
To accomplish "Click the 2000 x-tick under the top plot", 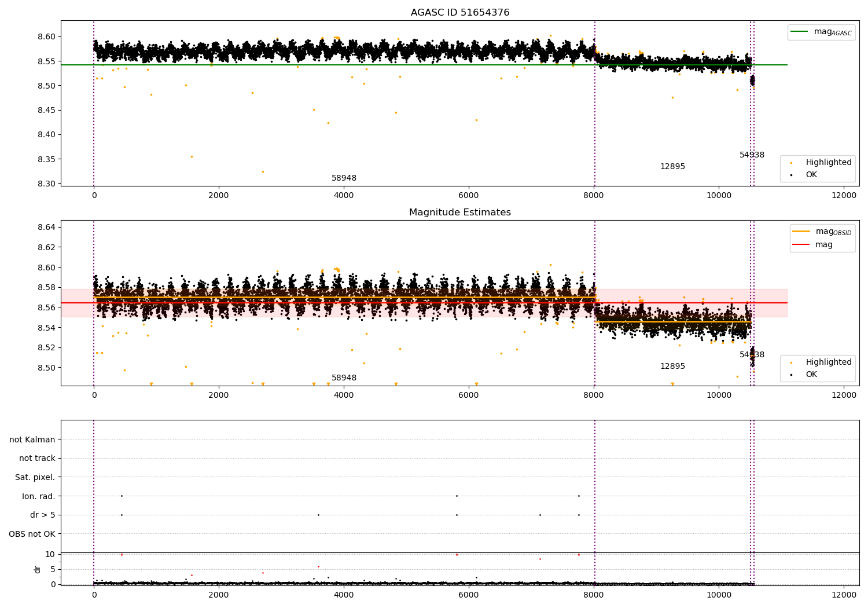I will [219, 196].
